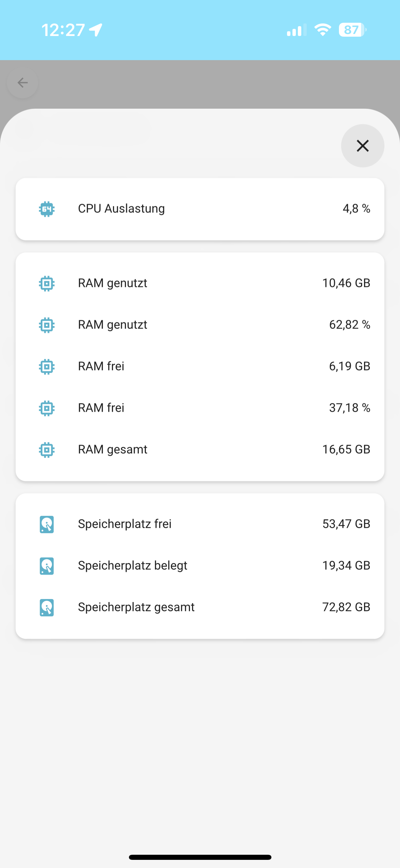Tap the 72,82 GB total storage value

pyautogui.click(x=346, y=607)
